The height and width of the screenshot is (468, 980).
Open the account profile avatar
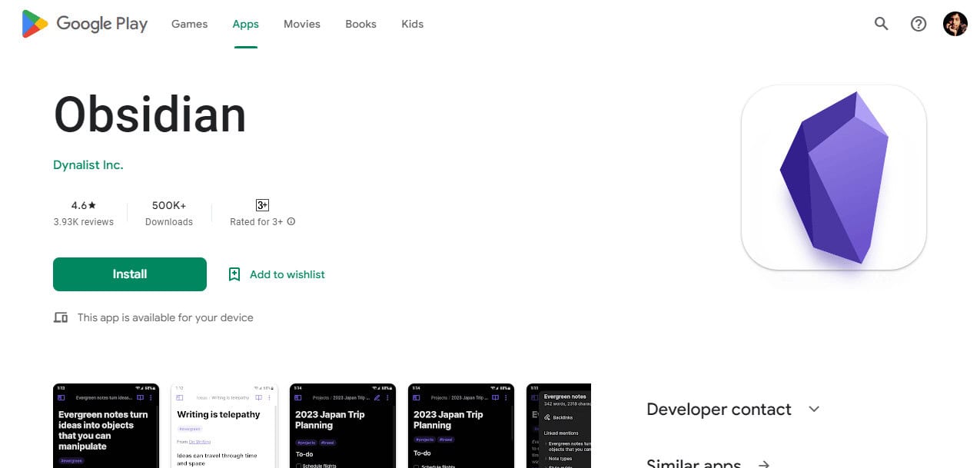pyautogui.click(x=955, y=24)
